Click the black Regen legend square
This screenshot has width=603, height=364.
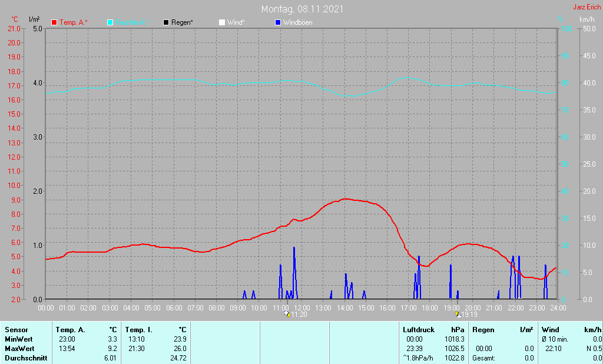(x=166, y=22)
